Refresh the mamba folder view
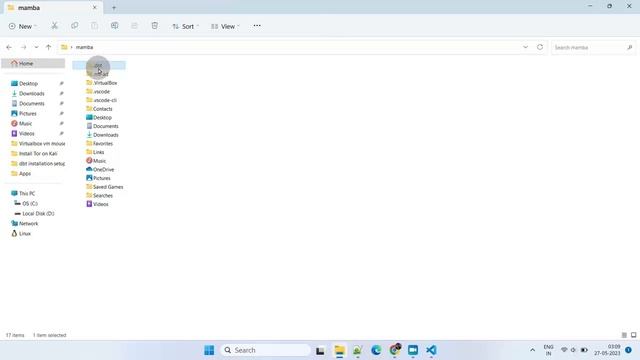Image resolution: width=640 pixels, height=360 pixels. 540,47
